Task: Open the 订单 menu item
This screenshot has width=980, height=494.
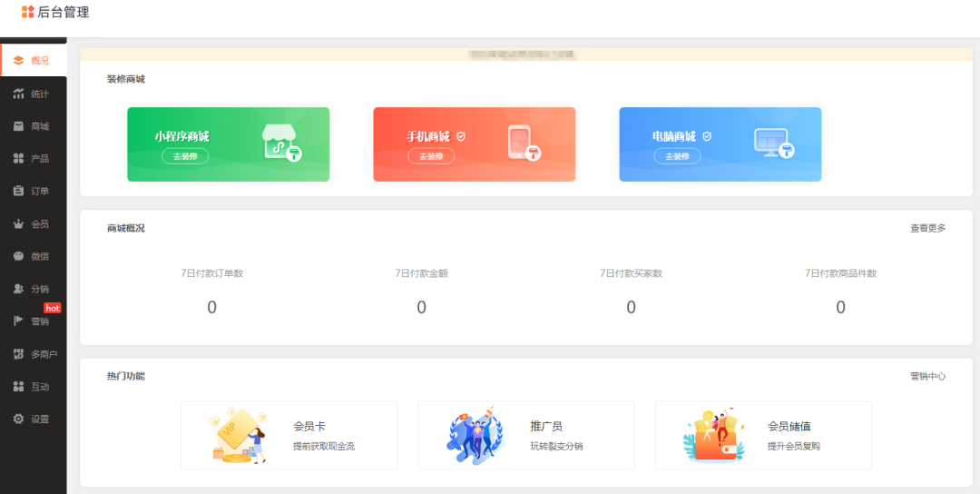Action: pos(34,192)
